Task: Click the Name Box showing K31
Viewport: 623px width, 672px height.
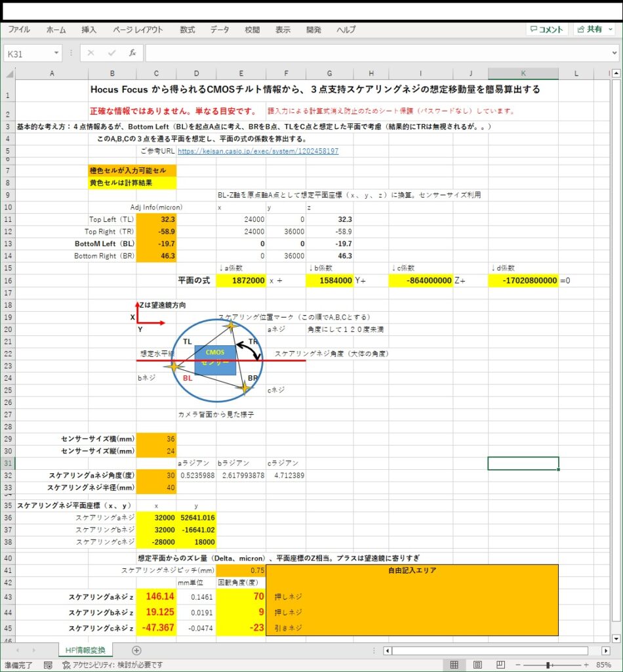Action: tap(29, 54)
